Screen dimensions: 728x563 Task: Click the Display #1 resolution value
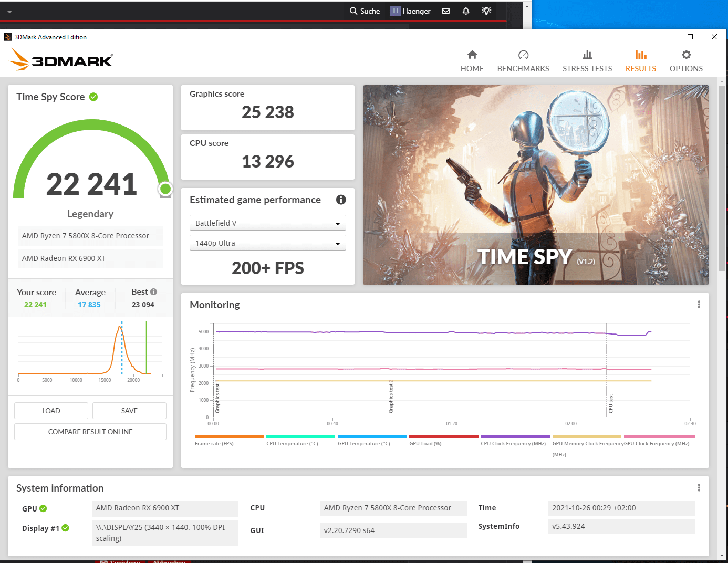point(165,533)
